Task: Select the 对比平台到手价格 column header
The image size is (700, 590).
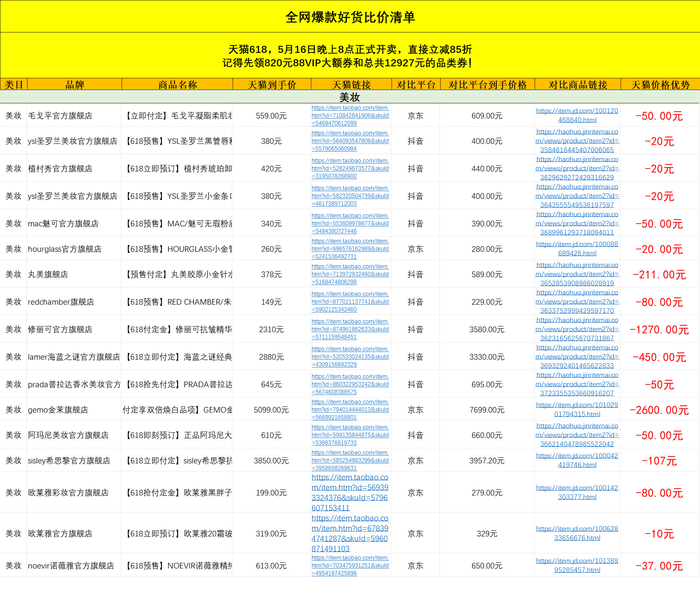Action: pyautogui.click(x=487, y=84)
